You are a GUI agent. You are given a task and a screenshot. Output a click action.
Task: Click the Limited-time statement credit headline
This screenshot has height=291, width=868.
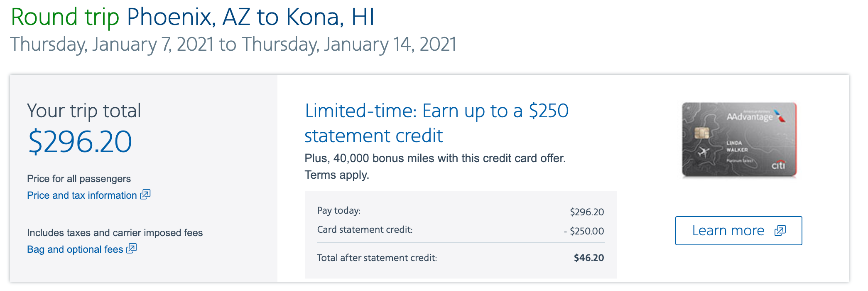436,123
